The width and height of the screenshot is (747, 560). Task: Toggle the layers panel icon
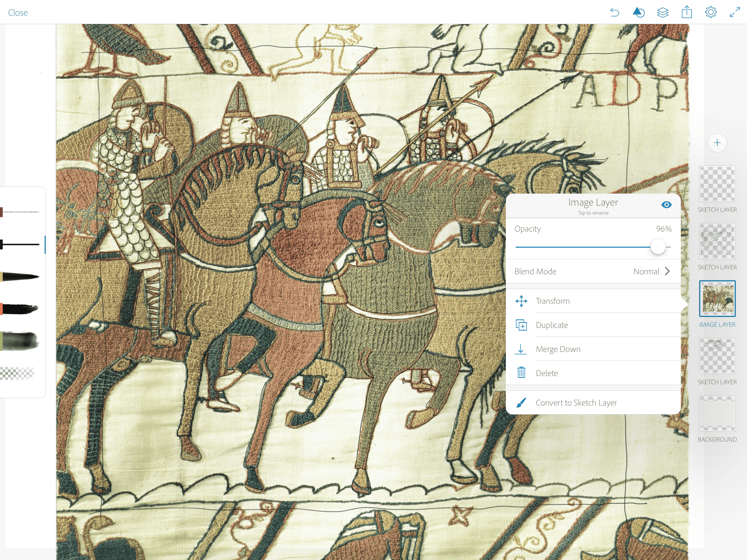(663, 13)
